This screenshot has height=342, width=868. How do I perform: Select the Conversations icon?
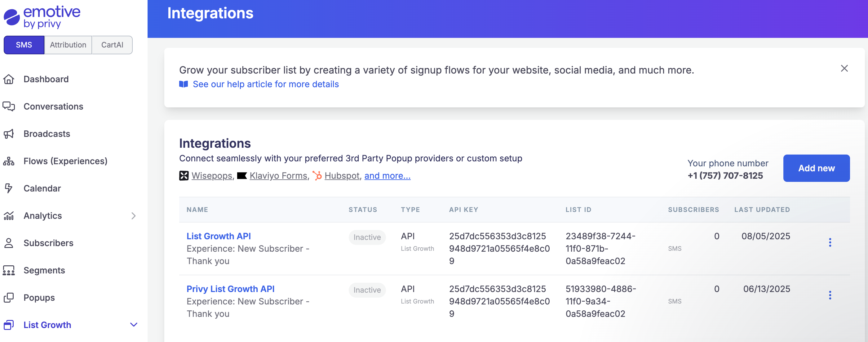pos(9,106)
